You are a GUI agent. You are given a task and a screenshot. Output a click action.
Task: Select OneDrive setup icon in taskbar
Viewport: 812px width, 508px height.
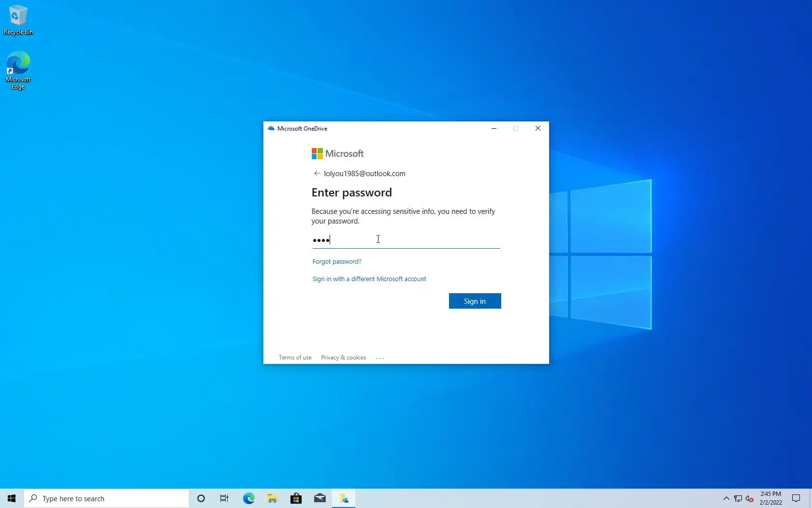click(x=344, y=498)
